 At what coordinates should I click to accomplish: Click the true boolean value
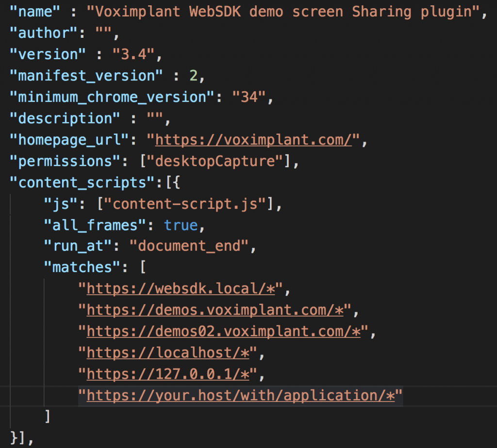(x=181, y=225)
